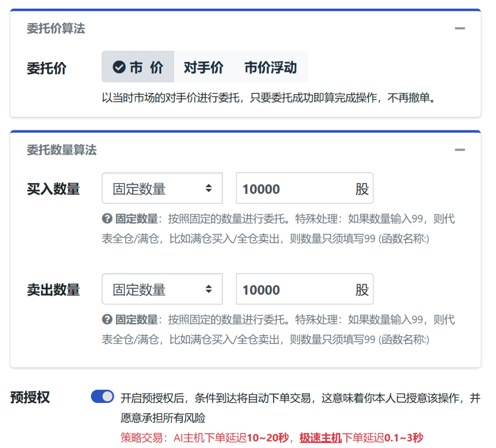
Task: Select the 市价浮动 pricing option
Action: coord(271,67)
